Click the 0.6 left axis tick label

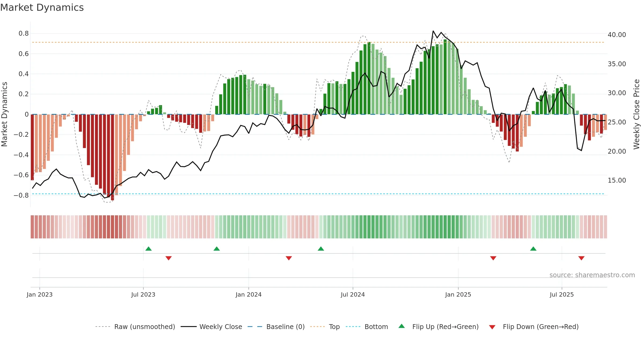click(24, 54)
